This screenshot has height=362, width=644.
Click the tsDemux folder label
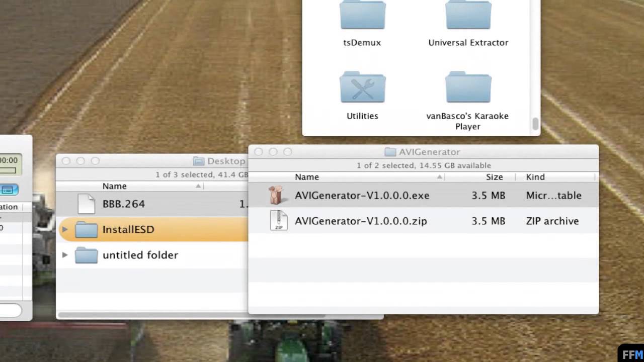pyautogui.click(x=362, y=43)
